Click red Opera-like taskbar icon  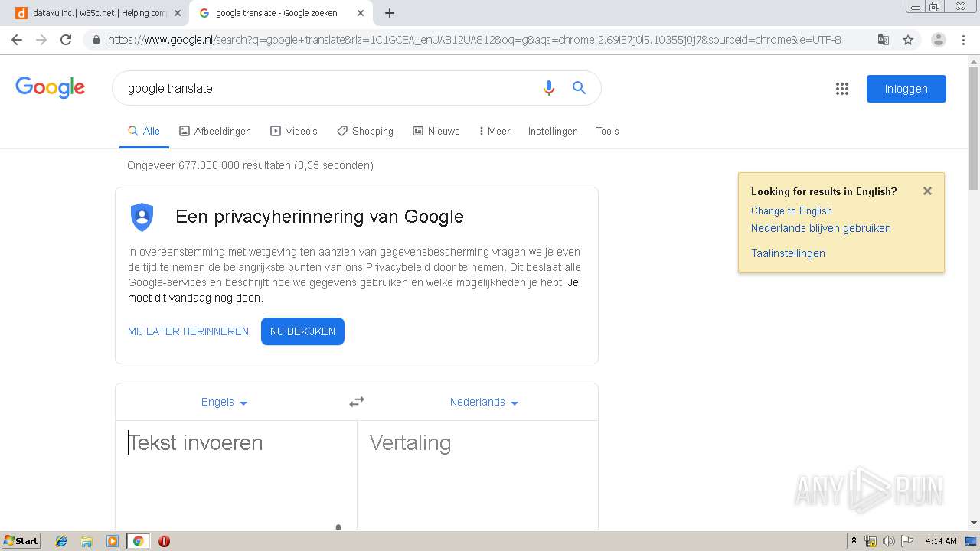coord(164,541)
